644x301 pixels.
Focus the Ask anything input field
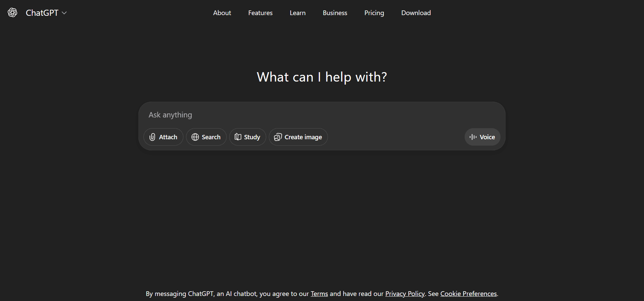(302, 115)
